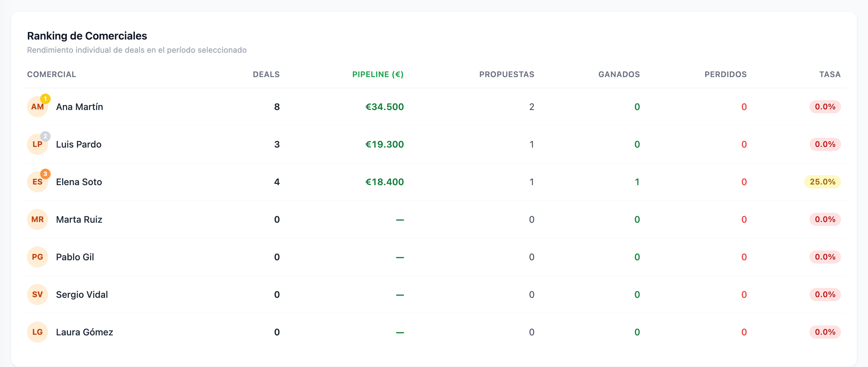Sort by the Tasa column header
The image size is (868, 367).
pos(830,74)
